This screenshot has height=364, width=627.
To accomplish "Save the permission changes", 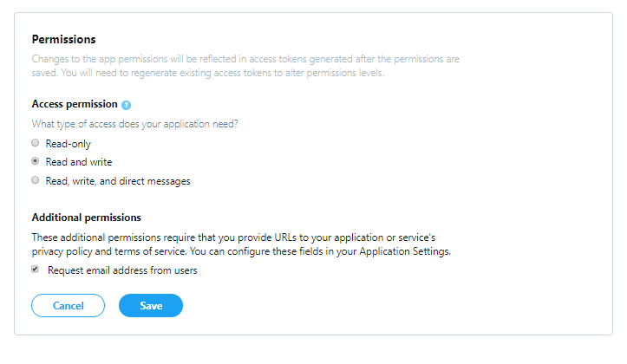I will [x=151, y=306].
